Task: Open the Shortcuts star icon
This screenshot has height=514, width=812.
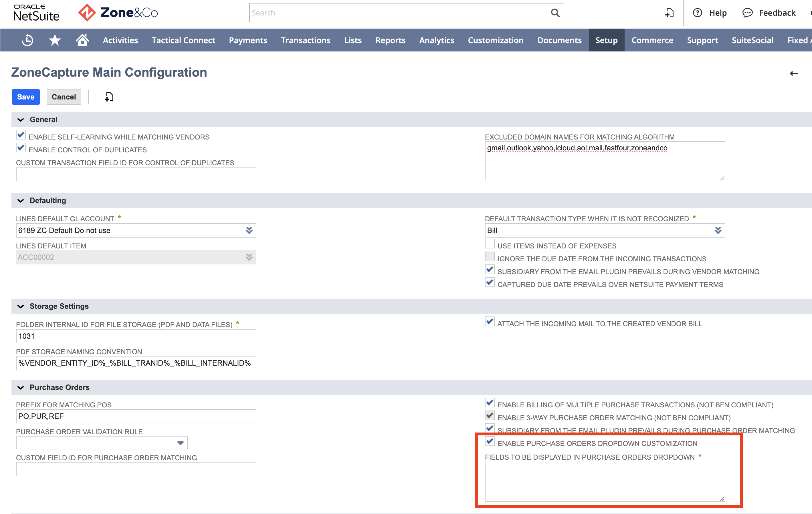Action: click(x=55, y=40)
